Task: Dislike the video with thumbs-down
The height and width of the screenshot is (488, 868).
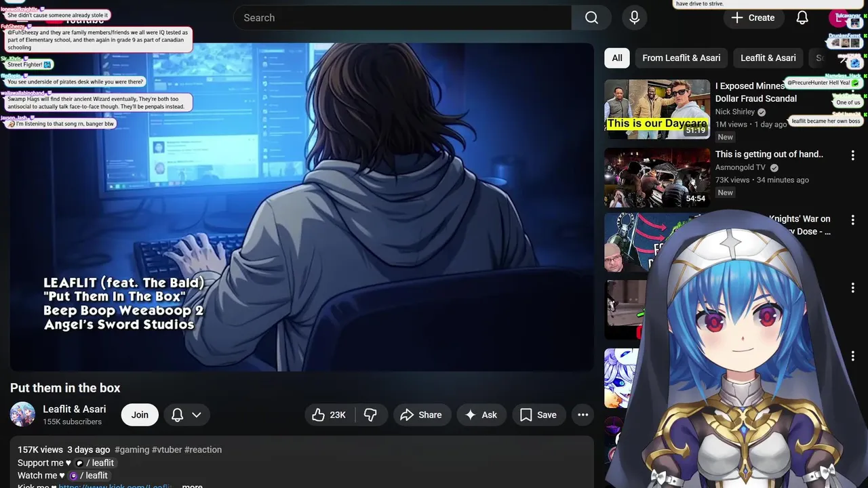Action: tap(372, 415)
